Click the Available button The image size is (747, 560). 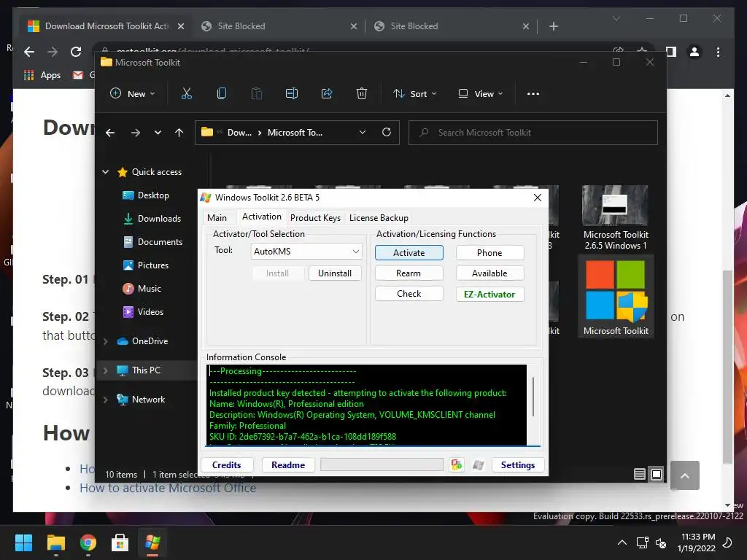489,273
